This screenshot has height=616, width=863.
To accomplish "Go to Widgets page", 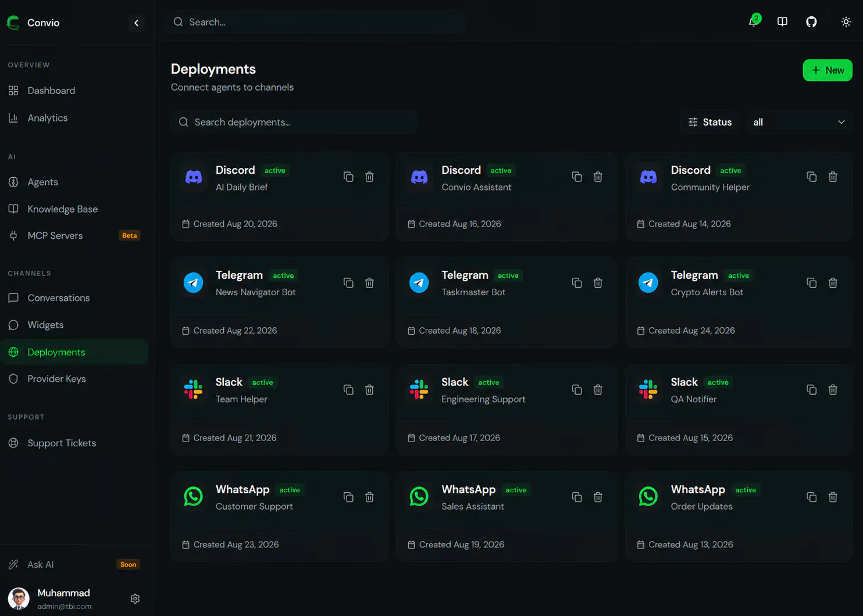I will coord(74,325).
